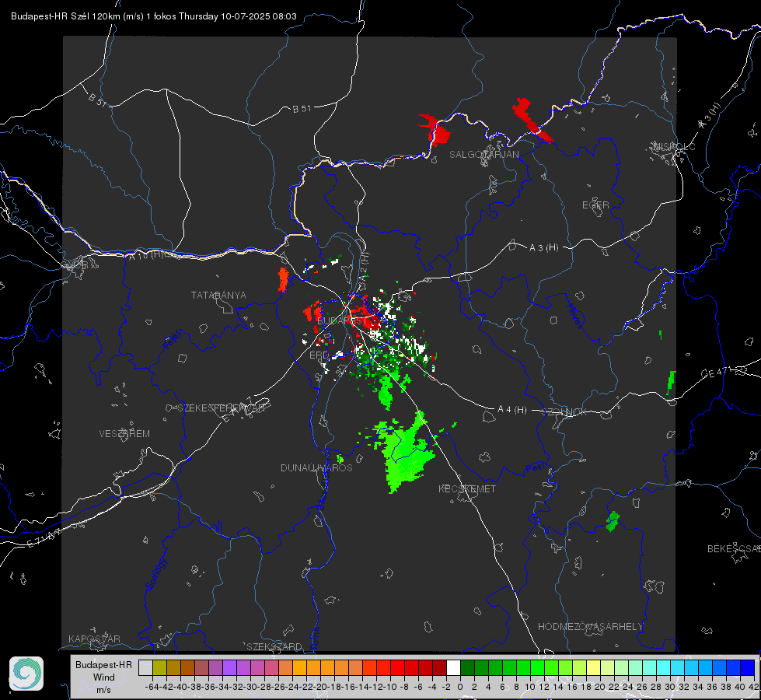Viewport: 761px width, 700px height.
Task: Pick the olive swatch between -64 and -42
Action: (x=159, y=667)
